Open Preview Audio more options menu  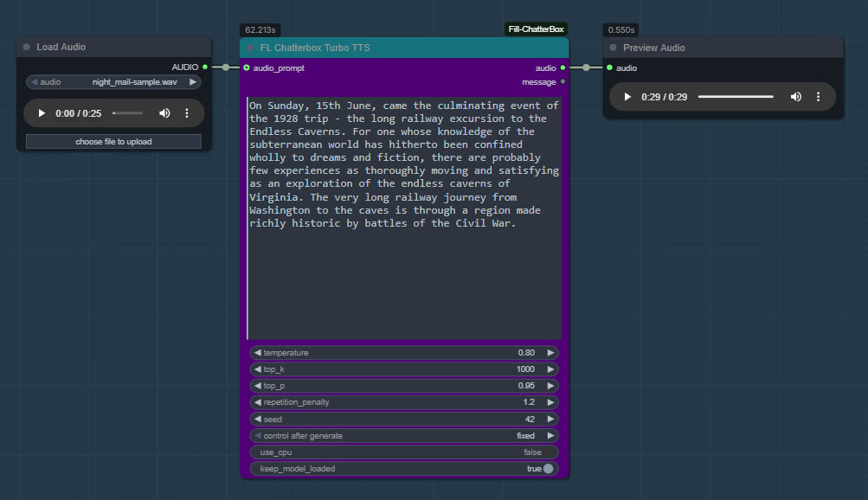tap(819, 97)
